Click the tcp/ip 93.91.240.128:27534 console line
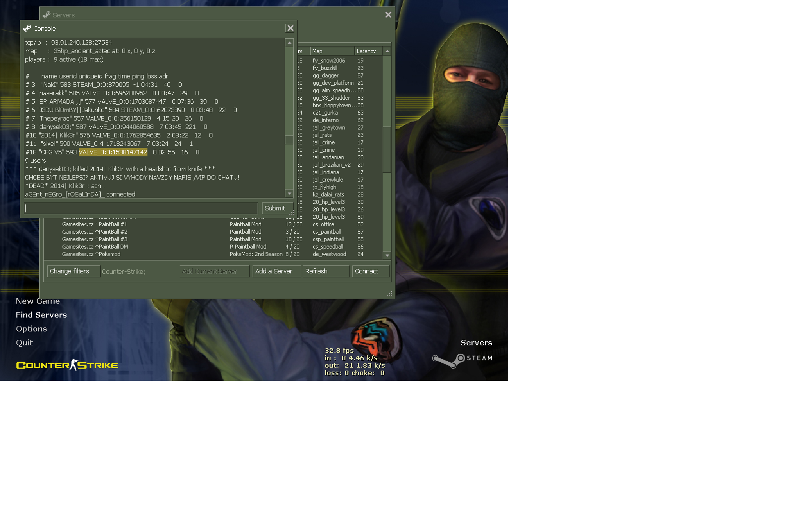 [x=68, y=43]
